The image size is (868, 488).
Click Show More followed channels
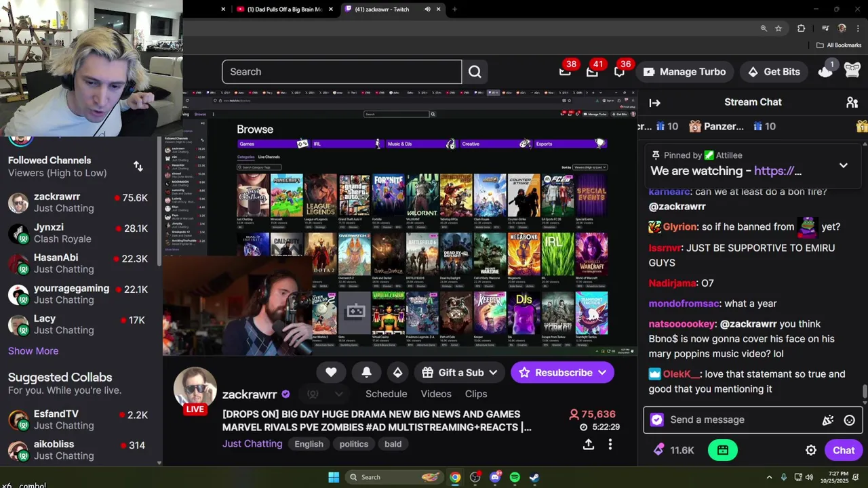pyautogui.click(x=33, y=351)
